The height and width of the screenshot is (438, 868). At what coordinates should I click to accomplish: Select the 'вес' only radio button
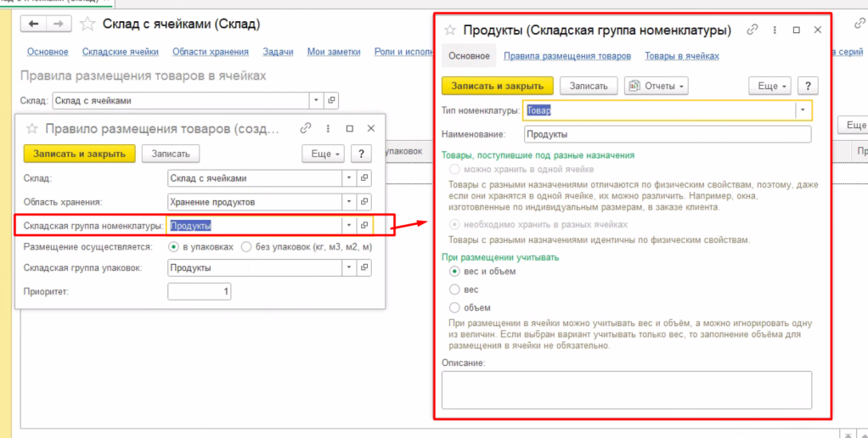[454, 289]
